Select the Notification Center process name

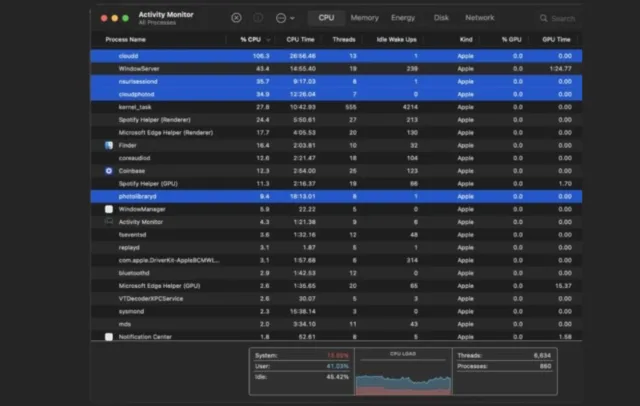click(x=145, y=337)
